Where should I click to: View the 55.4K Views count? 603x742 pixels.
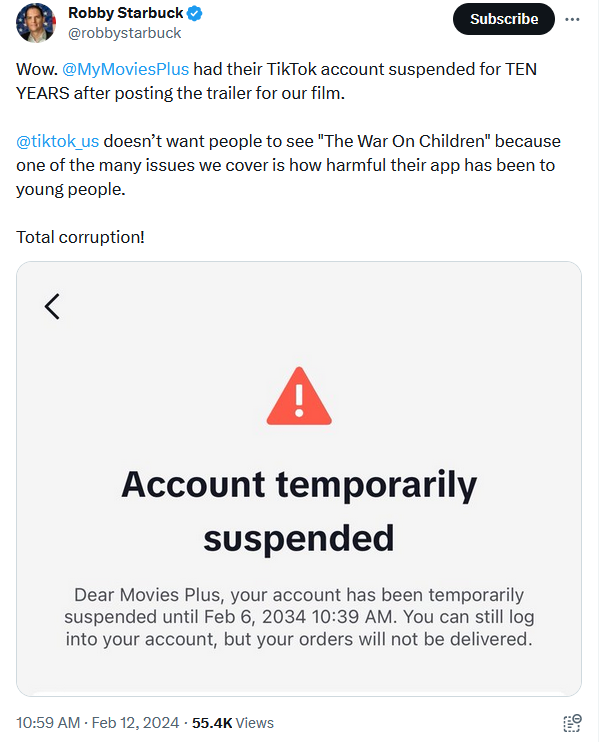point(233,723)
